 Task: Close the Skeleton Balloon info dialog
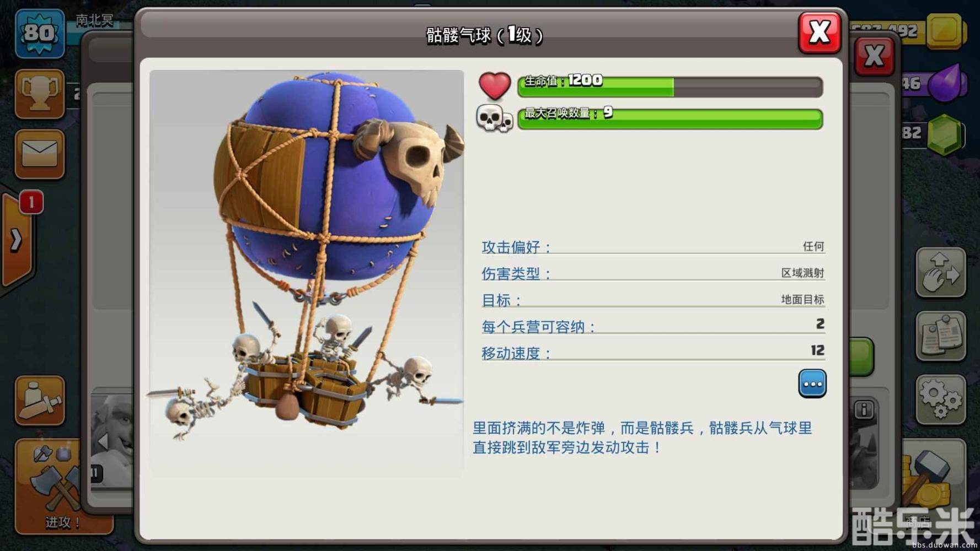point(819,33)
